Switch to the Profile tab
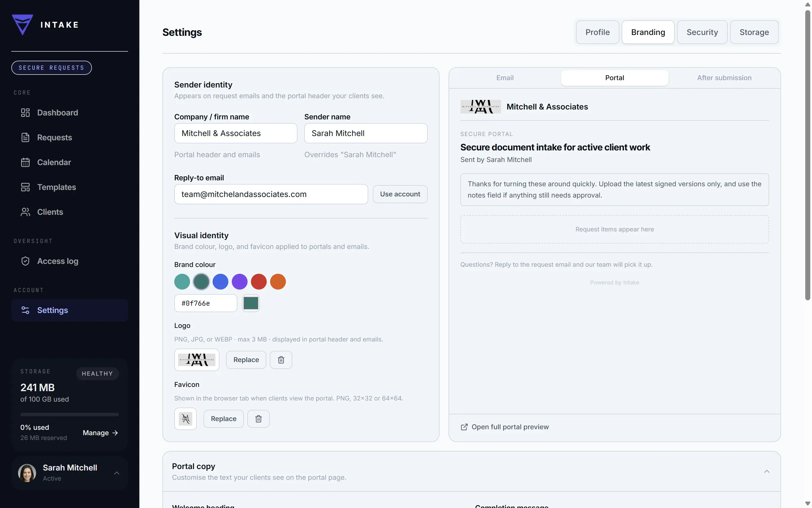Viewport: 812px width, 508px height. tap(597, 32)
